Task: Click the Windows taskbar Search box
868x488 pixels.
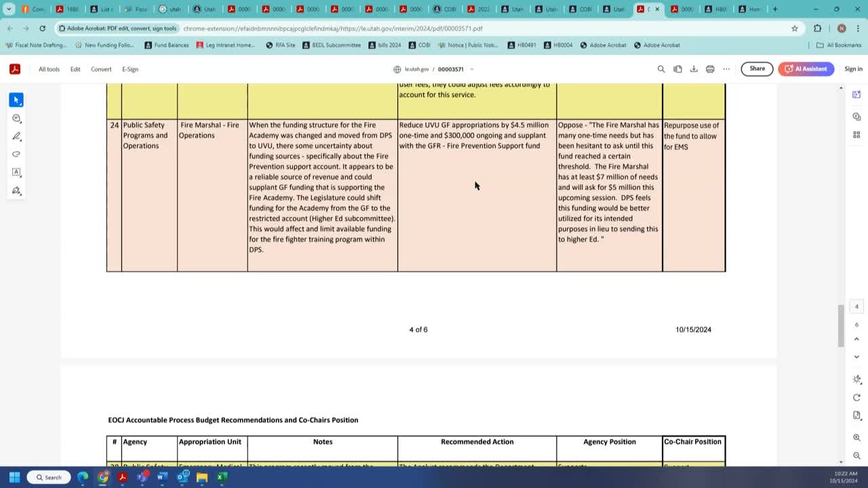Action: (x=48, y=477)
